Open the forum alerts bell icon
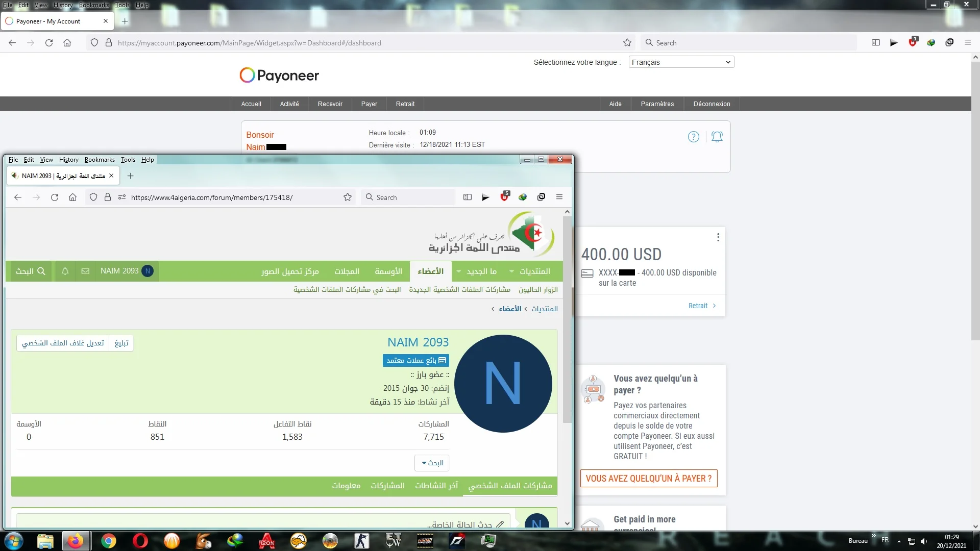Image resolution: width=980 pixels, height=551 pixels. click(x=65, y=271)
